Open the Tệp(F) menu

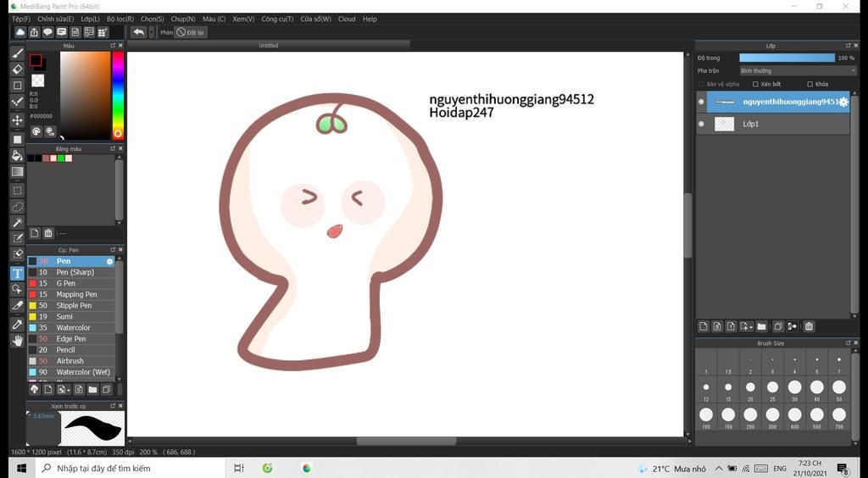click(21, 19)
